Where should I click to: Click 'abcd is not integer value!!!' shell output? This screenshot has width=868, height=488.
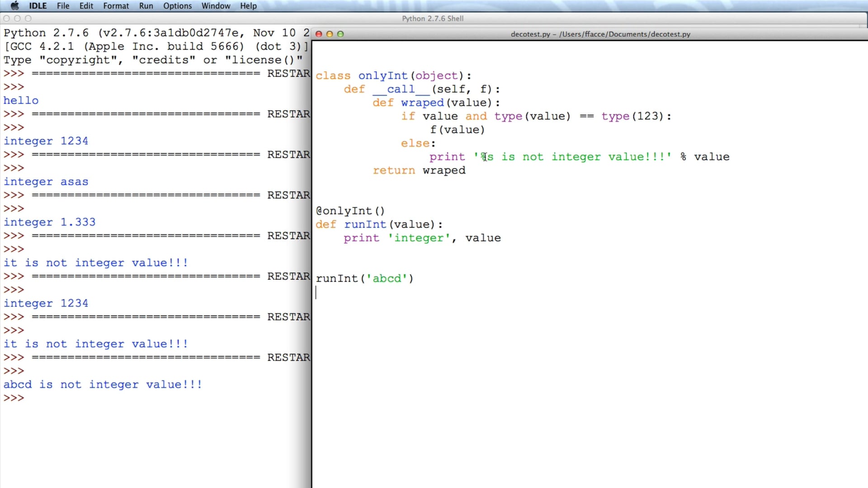(103, 385)
